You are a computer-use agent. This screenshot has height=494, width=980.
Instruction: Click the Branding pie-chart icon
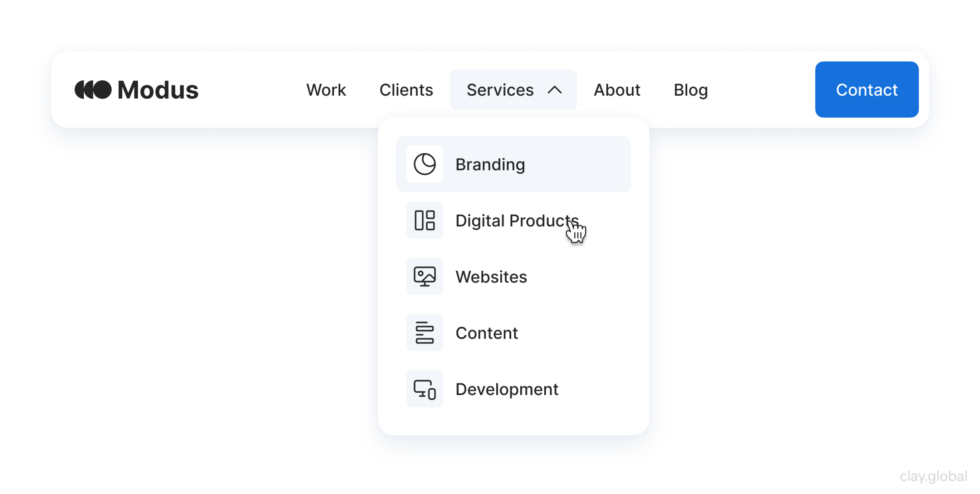coord(425,164)
